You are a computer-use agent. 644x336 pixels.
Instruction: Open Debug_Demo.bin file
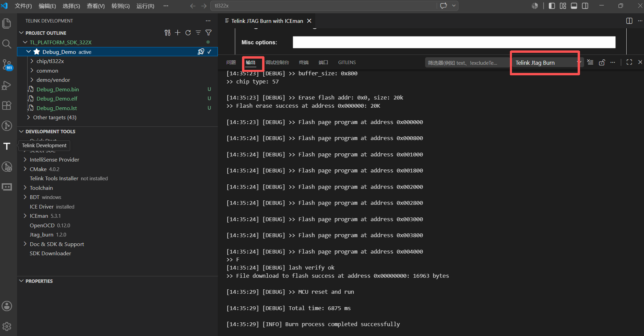point(58,89)
